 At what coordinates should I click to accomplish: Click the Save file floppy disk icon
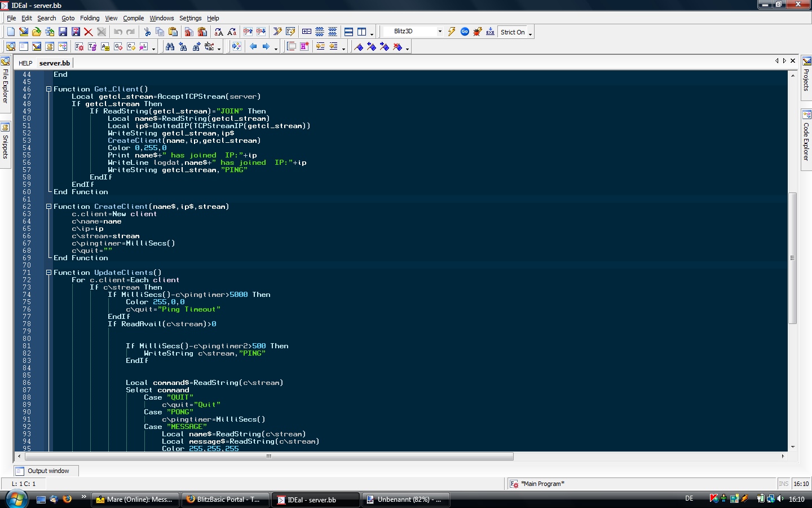(63, 32)
